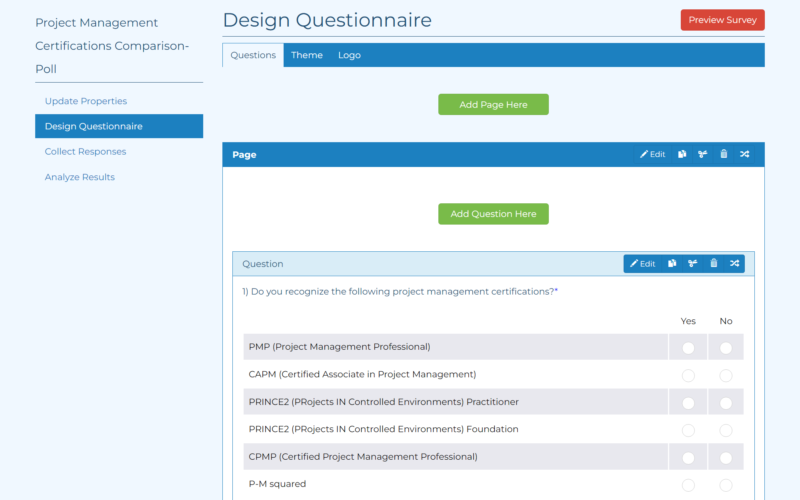
Task: Open Update Properties in sidebar
Action: 86,101
